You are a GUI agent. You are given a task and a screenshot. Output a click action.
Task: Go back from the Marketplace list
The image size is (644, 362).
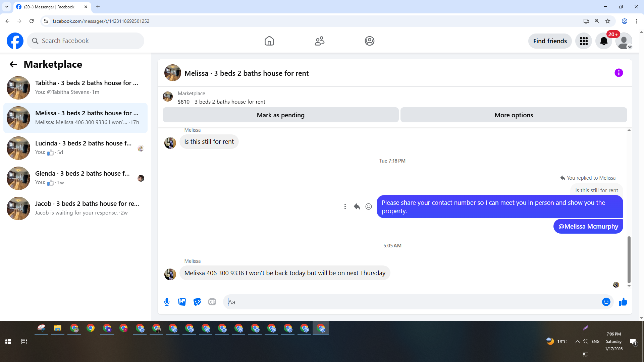pos(13,64)
